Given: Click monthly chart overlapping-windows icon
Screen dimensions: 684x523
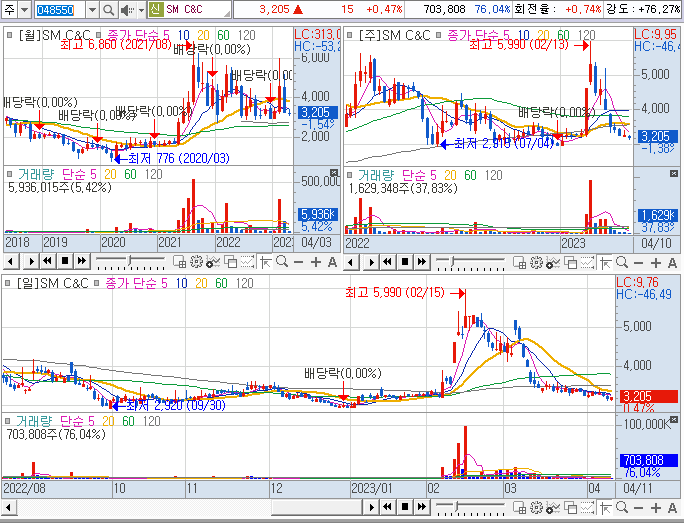Looking at the screenshot, I should 230,262.
